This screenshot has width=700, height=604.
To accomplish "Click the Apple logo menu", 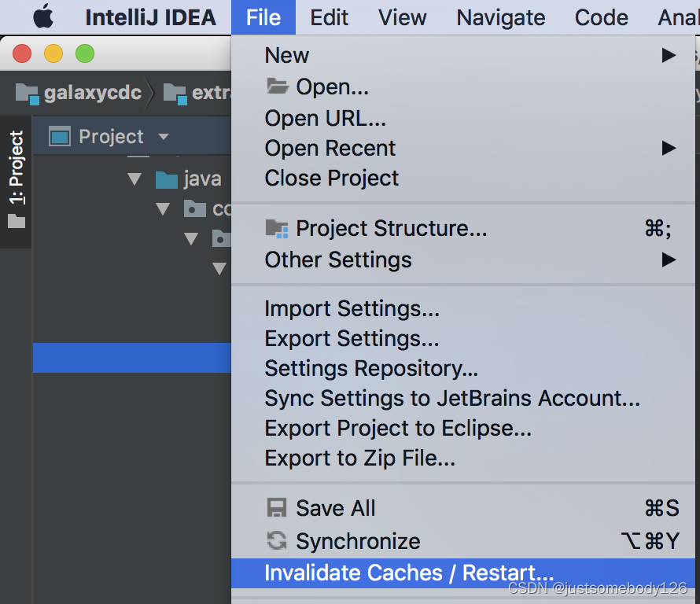I will click(42, 17).
